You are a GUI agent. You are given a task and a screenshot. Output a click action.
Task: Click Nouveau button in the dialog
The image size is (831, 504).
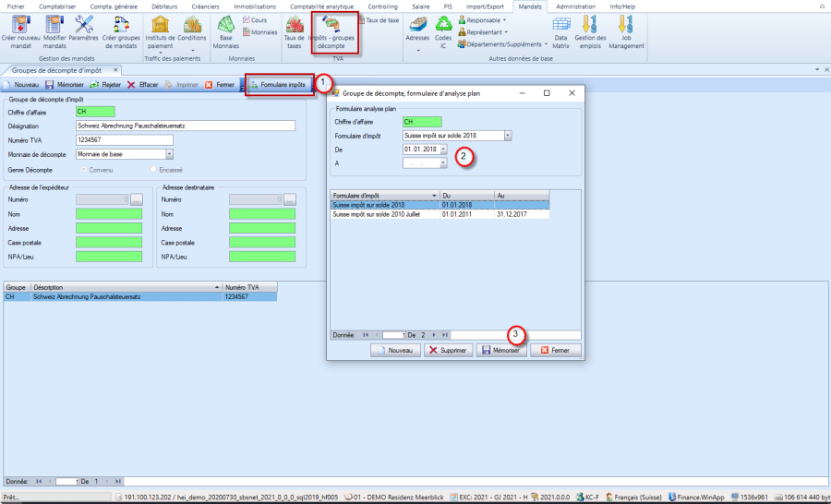click(x=395, y=351)
